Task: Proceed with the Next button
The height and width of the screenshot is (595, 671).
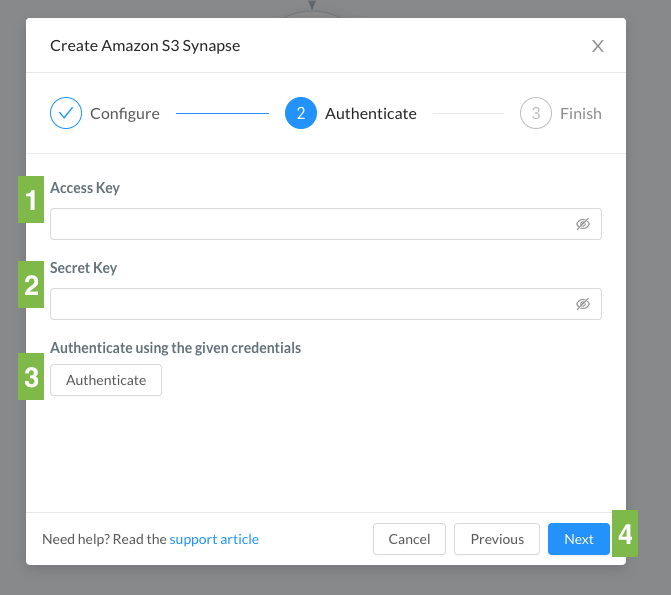Action: click(579, 539)
